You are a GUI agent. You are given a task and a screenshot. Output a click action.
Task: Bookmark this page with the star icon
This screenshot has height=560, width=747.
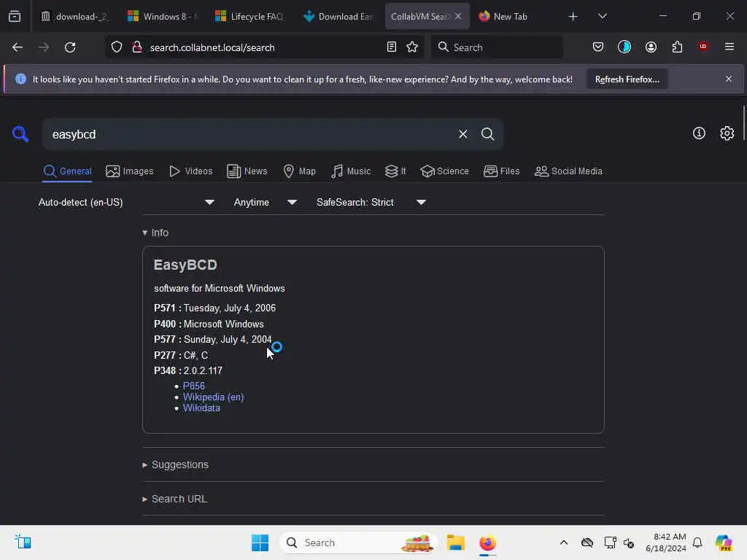pos(412,47)
